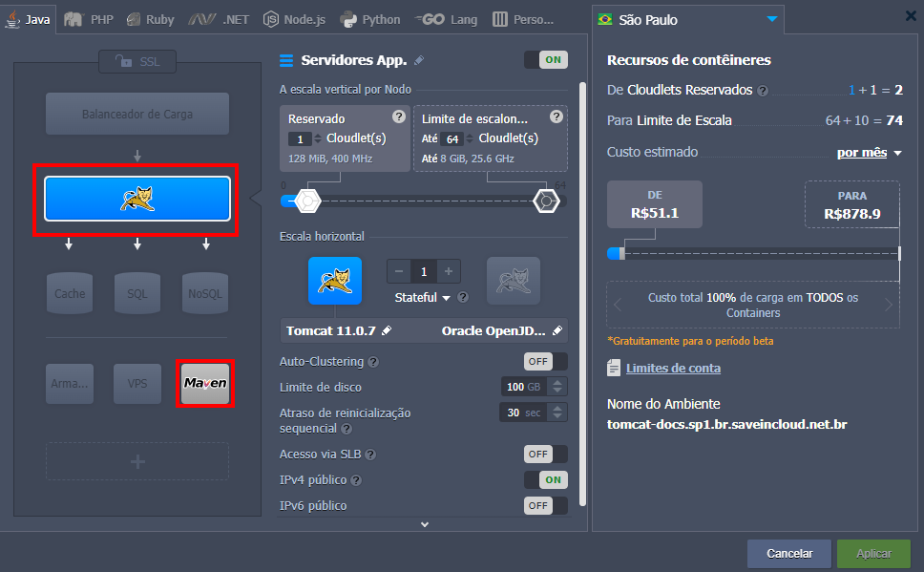The image size is (924, 572).
Task: Show next cost breakdown with right chevron
Action: click(889, 305)
